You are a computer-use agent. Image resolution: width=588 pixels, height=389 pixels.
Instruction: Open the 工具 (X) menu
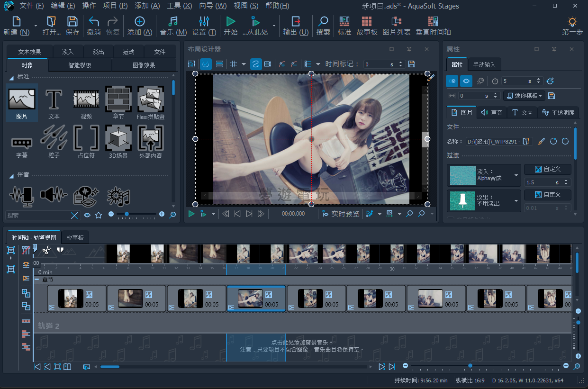point(180,6)
